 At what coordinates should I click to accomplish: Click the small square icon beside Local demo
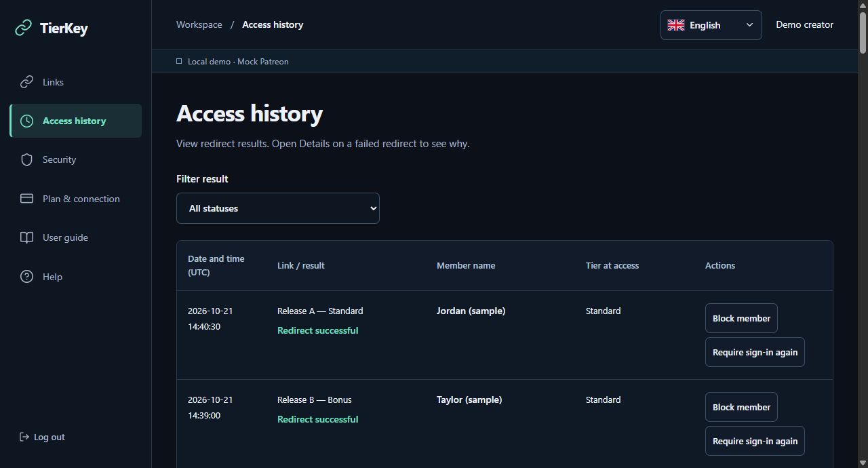pos(179,61)
